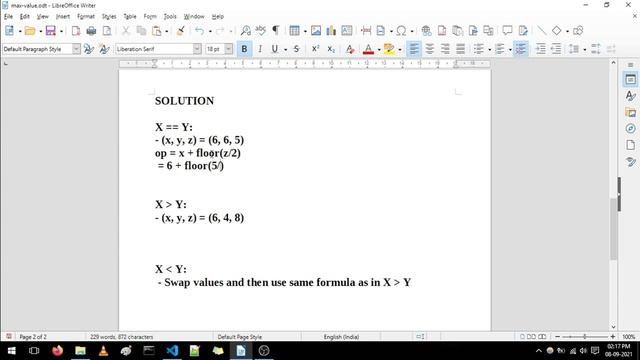Click the Cut icon
The width and height of the screenshot is (640, 360).
(x=126, y=31)
